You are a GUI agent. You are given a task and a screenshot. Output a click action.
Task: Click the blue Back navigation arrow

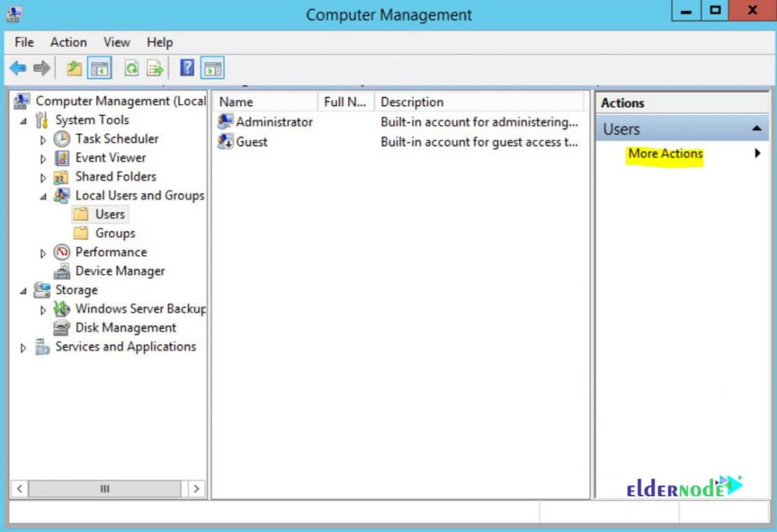[17, 67]
